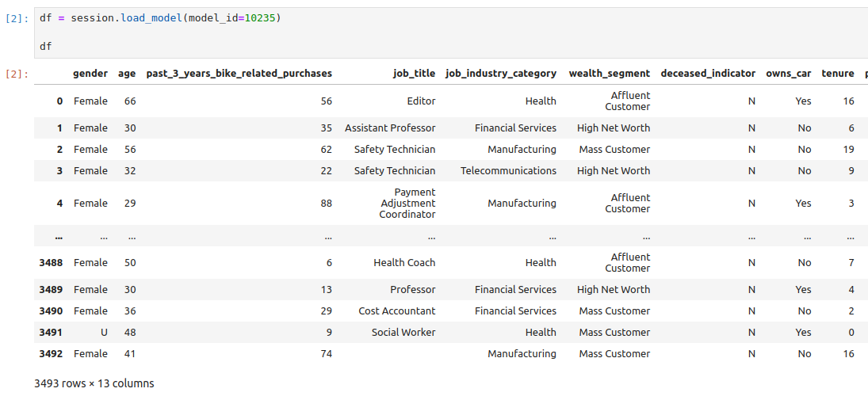
Task: Click the tenure column header
Action: pyautogui.click(x=838, y=74)
